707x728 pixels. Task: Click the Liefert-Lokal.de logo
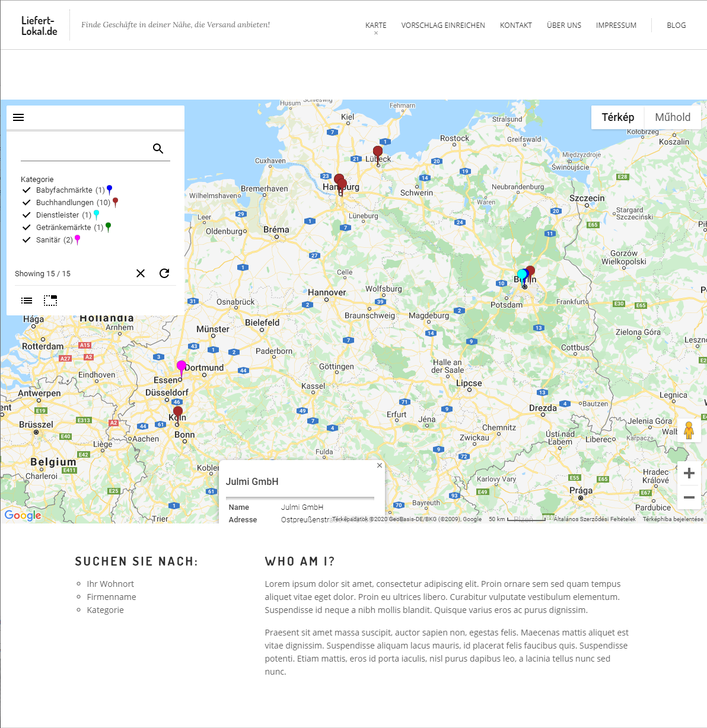39,25
